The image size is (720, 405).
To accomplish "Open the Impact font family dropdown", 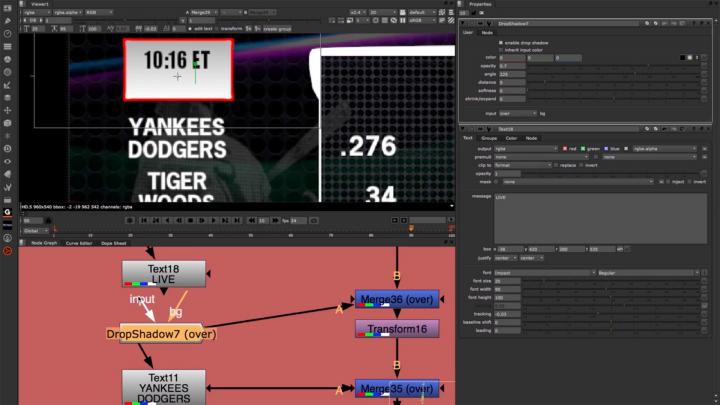I will (545, 273).
